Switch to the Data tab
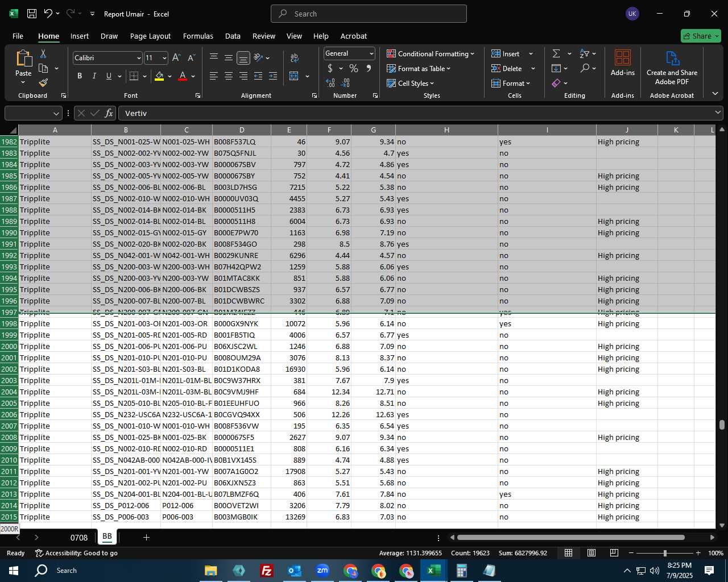 click(233, 36)
